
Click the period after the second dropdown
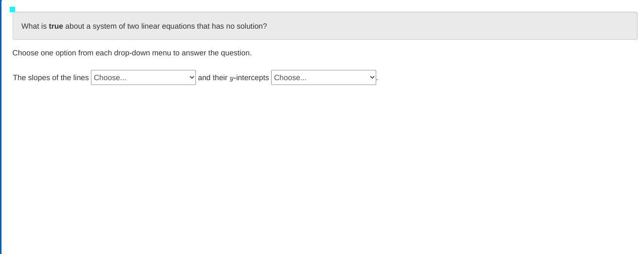377,79
